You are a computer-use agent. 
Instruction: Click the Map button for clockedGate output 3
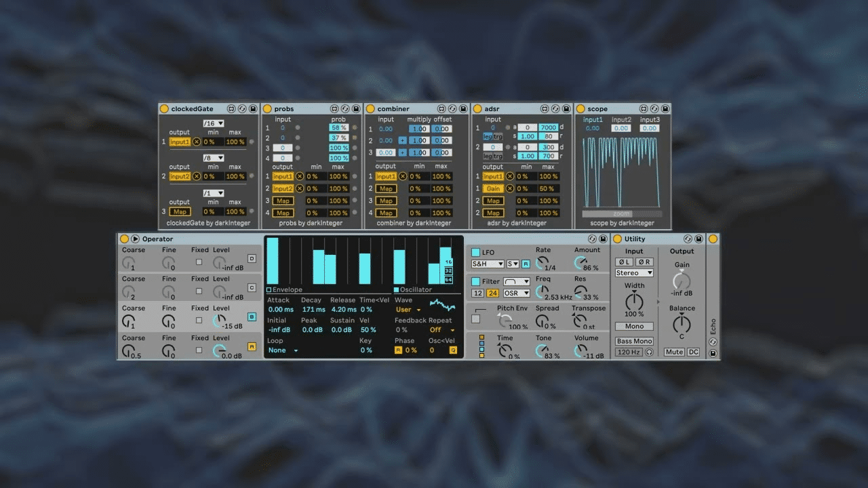pyautogui.click(x=180, y=212)
